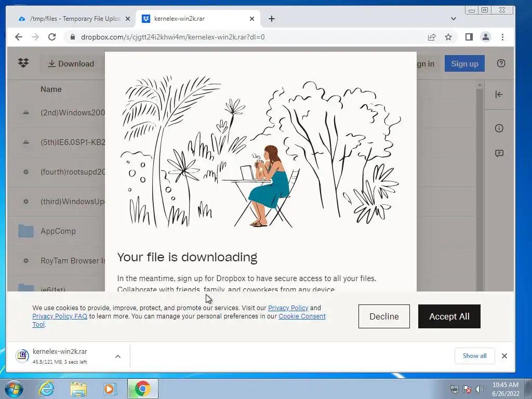Click the Sign up button

(x=464, y=63)
